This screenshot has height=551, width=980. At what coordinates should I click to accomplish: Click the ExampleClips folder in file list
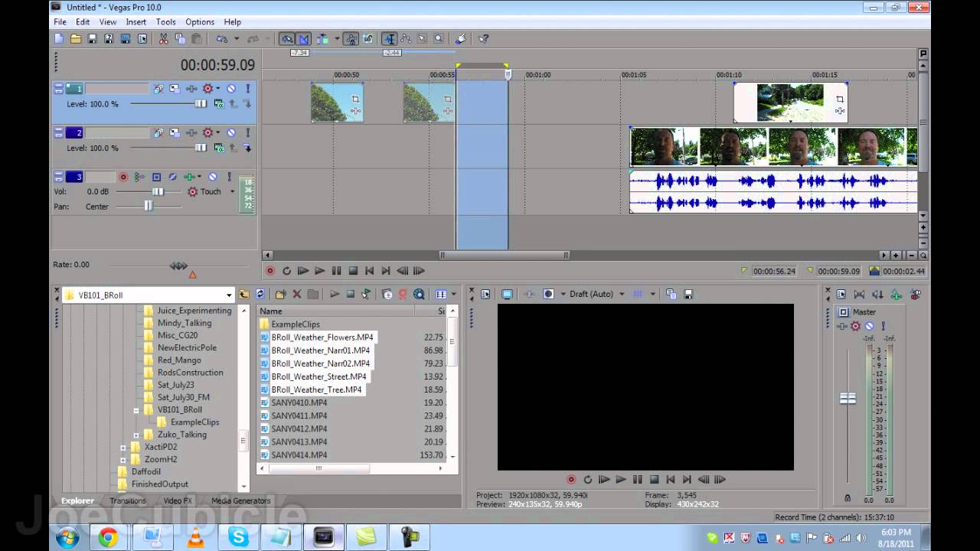click(x=296, y=324)
